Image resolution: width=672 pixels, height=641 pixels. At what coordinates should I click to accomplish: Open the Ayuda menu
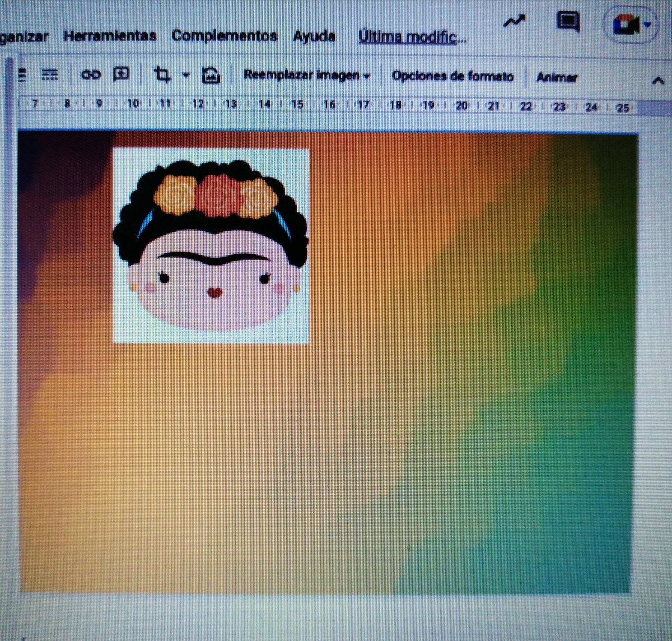click(314, 37)
